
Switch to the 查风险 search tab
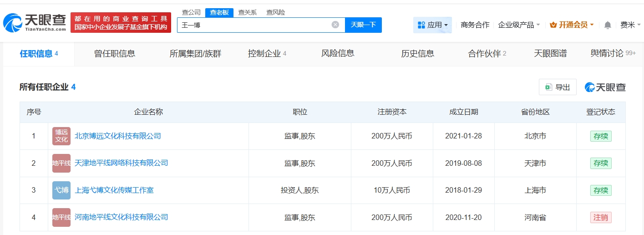point(276,12)
